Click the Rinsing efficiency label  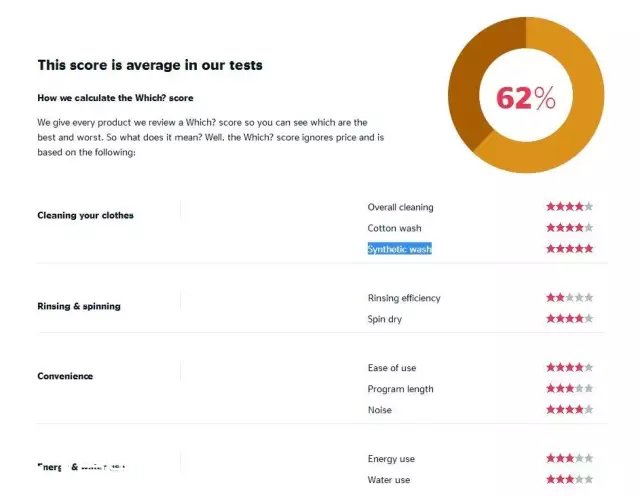coord(404,298)
